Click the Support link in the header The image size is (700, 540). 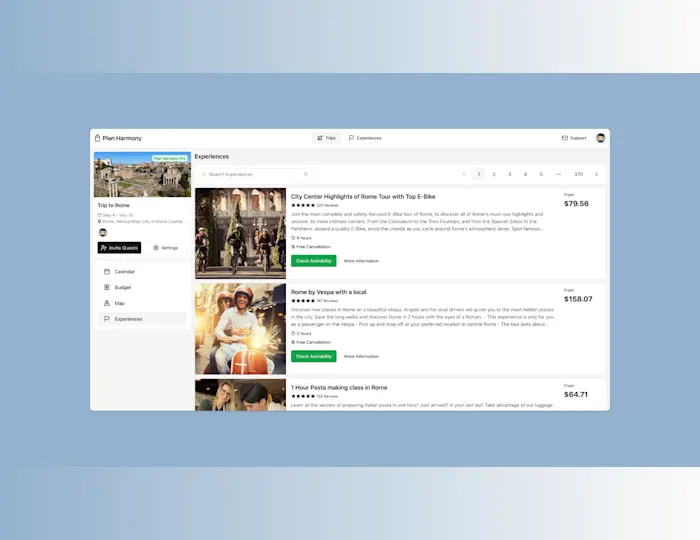[x=574, y=138]
